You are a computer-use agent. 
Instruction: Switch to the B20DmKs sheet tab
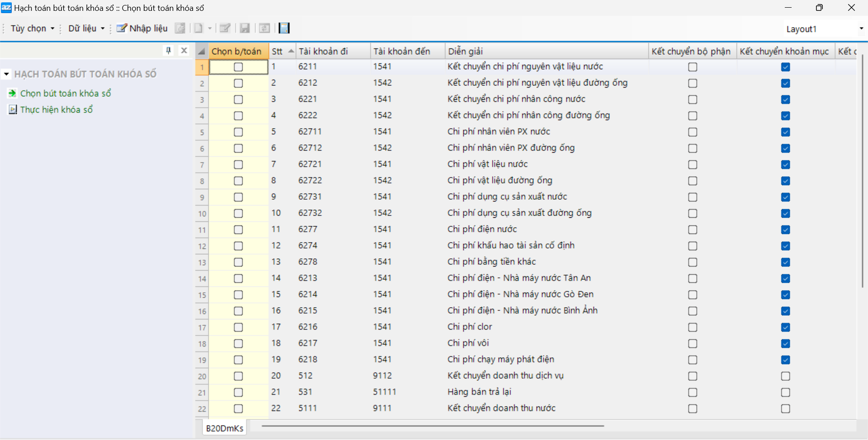[224, 428]
